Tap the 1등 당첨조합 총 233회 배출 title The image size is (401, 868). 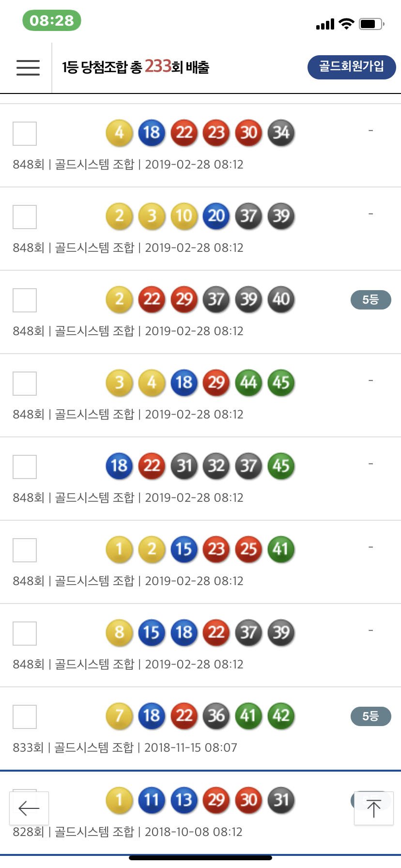136,67
